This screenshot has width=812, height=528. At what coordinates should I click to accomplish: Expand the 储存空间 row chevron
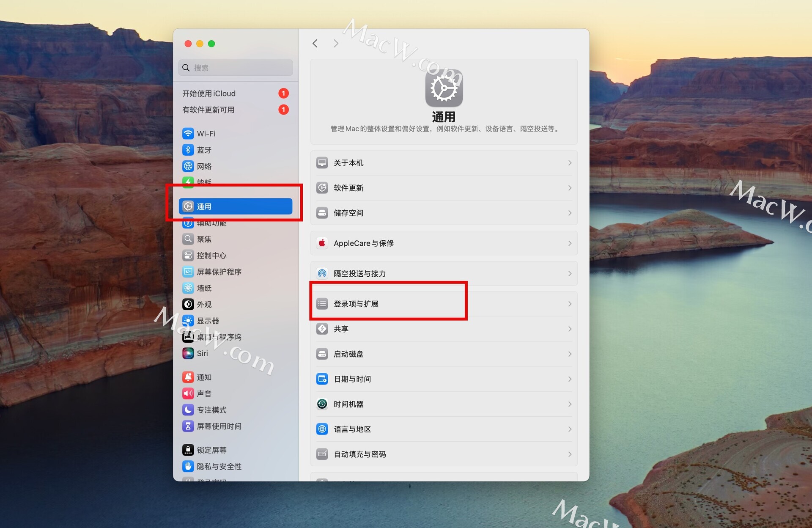coord(570,213)
